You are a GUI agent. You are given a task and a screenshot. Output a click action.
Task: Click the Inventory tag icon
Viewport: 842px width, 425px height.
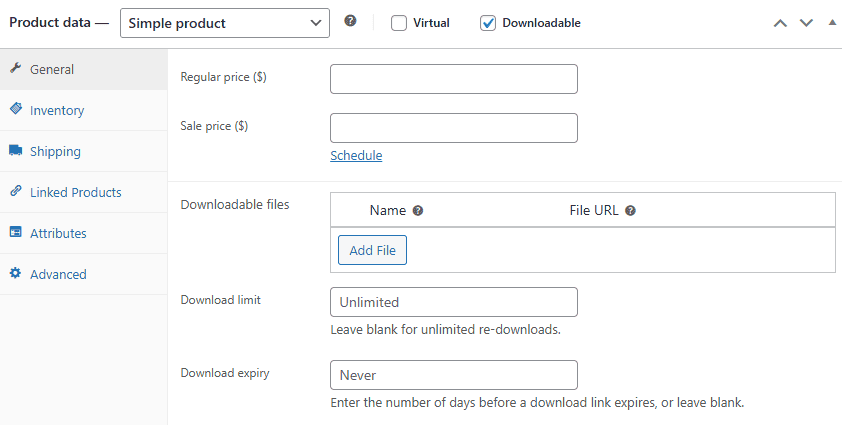coord(16,109)
